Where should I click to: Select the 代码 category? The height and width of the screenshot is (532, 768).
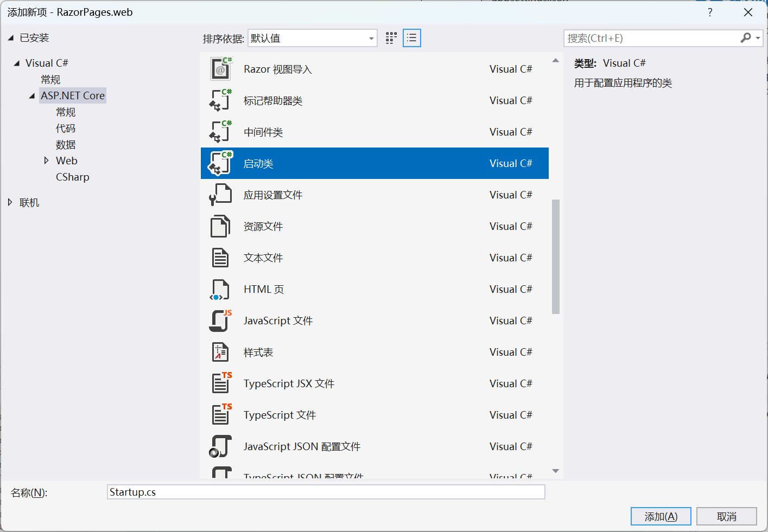pyautogui.click(x=66, y=129)
